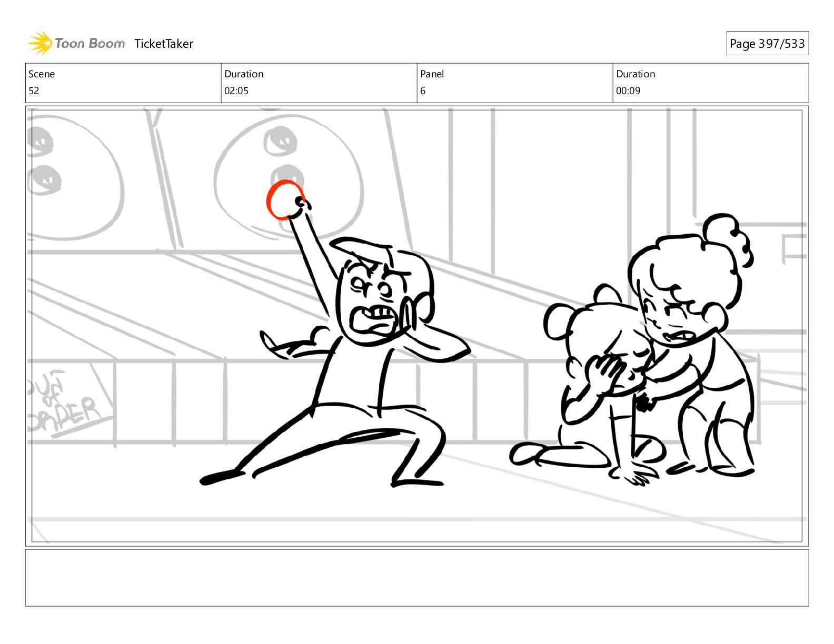834x644 pixels.
Task: Select the panel duration value 00:09
Action: (x=628, y=90)
